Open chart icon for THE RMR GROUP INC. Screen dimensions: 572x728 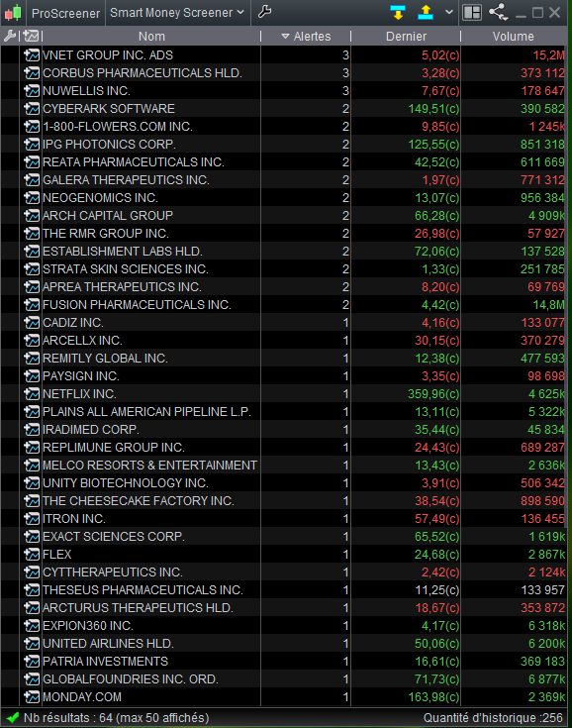pos(32,234)
